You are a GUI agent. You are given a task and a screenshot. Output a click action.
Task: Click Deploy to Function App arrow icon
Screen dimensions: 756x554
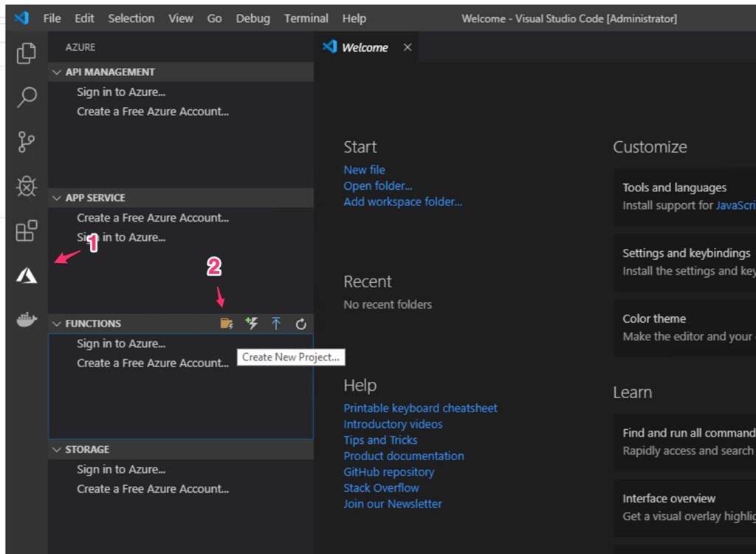click(276, 324)
